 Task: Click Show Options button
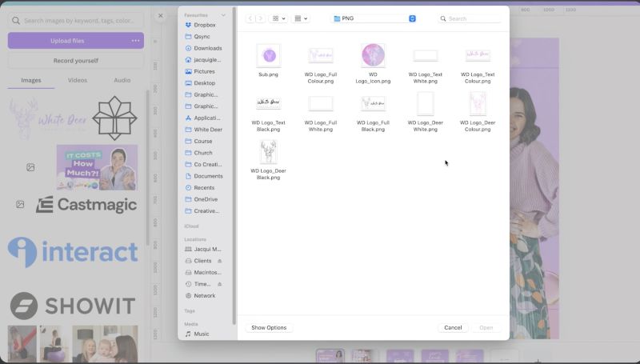tap(269, 328)
